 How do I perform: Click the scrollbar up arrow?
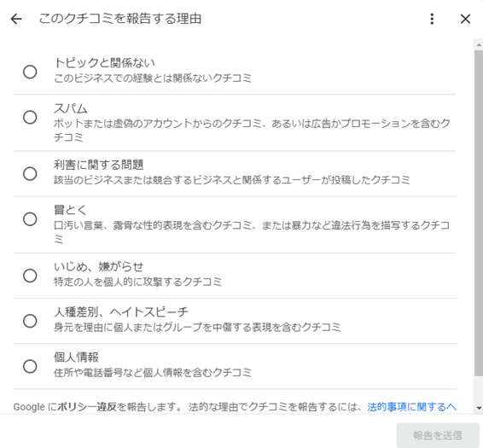pyautogui.click(x=479, y=45)
